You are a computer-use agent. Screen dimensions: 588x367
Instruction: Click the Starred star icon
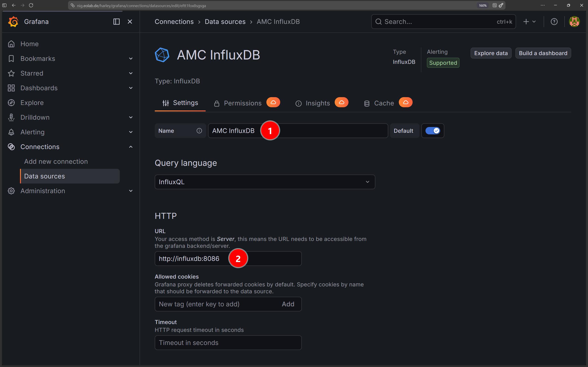point(11,73)
